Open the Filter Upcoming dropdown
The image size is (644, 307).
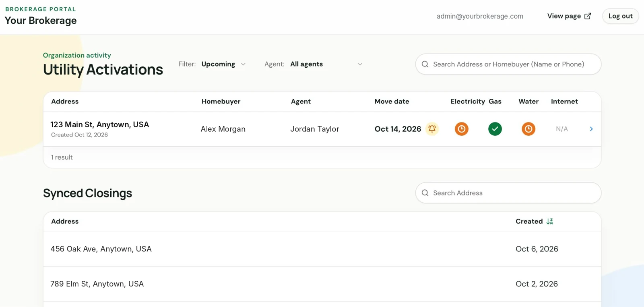click(223, 64)
